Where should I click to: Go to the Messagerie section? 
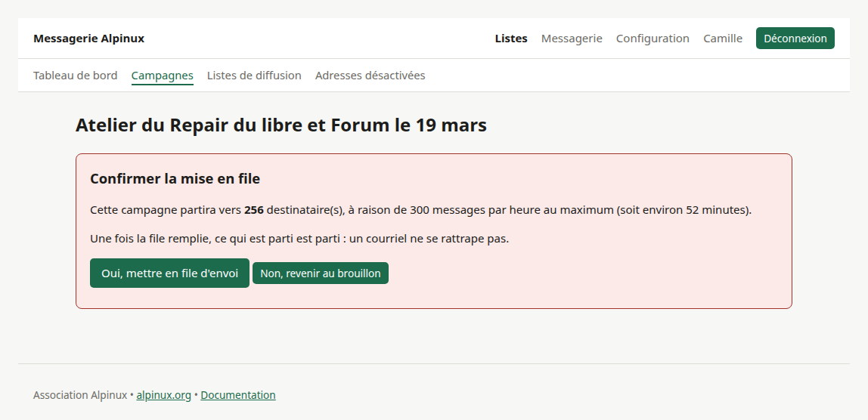(572, 39)
